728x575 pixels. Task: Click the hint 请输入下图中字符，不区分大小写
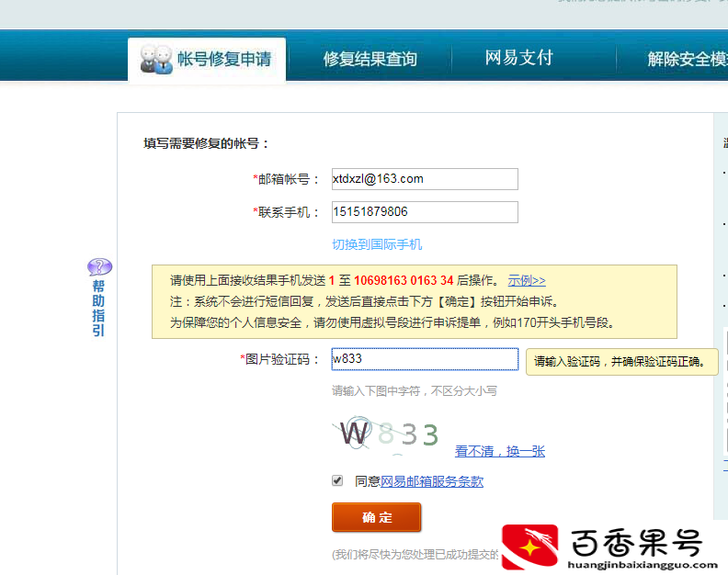pos(415,390)
